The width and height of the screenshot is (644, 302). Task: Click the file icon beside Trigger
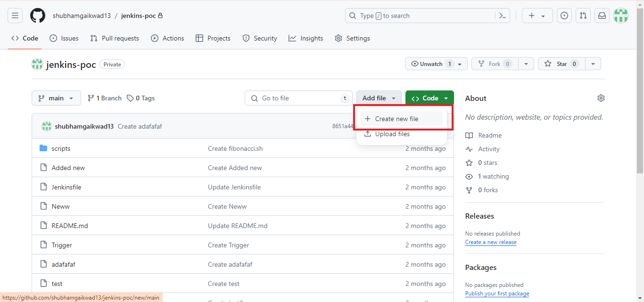coord(43,245)
